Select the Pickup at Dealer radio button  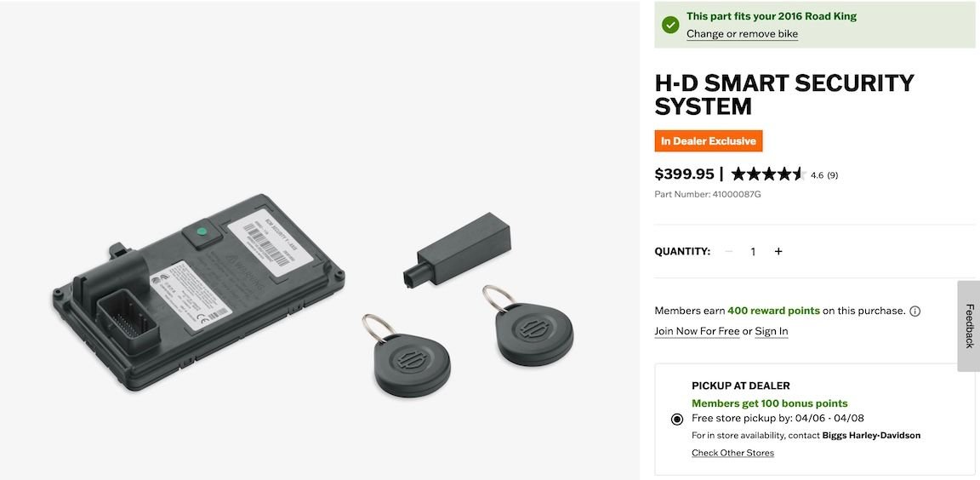tap(677, 420)
